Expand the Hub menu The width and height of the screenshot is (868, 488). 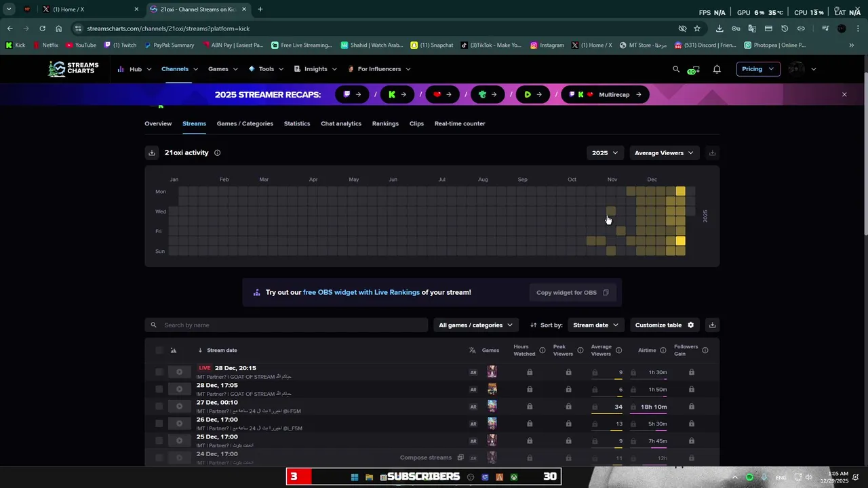point(134,69)
